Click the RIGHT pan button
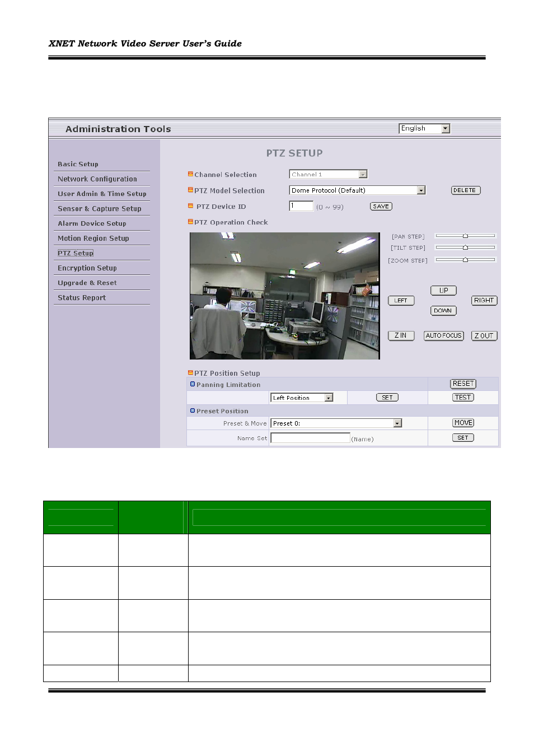 [484, 301]
